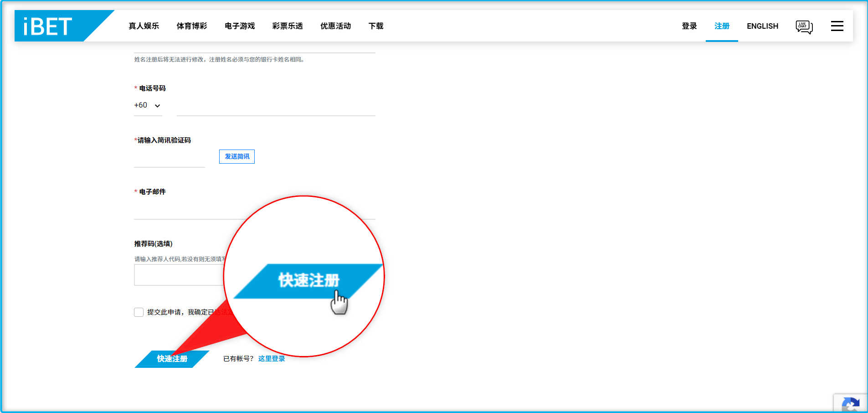Viewport: 868px width, 413px height.
Task: Switch language to ENGLISH
Action: [x=762, y=26]
